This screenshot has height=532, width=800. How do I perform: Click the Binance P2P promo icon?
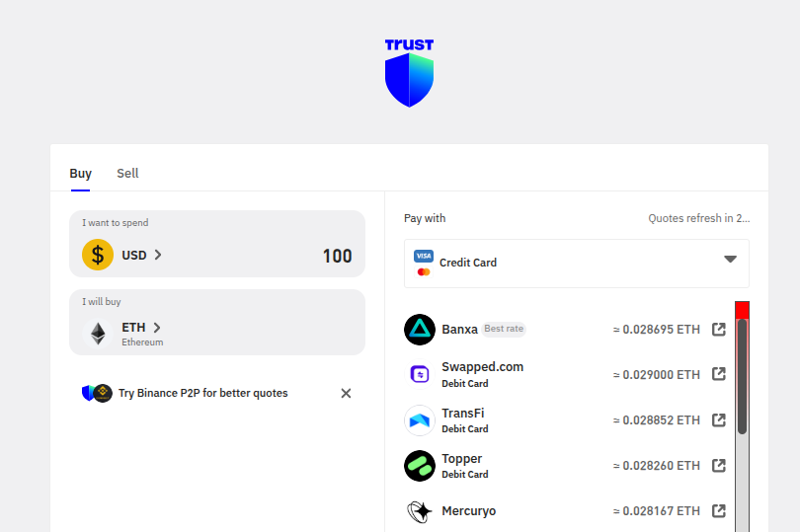coord(97,393)
